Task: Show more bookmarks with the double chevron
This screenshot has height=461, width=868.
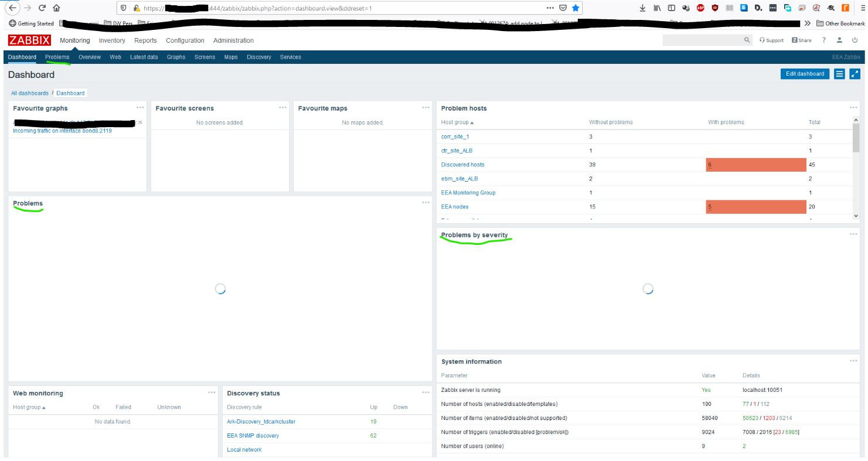Action: (808, 24)
